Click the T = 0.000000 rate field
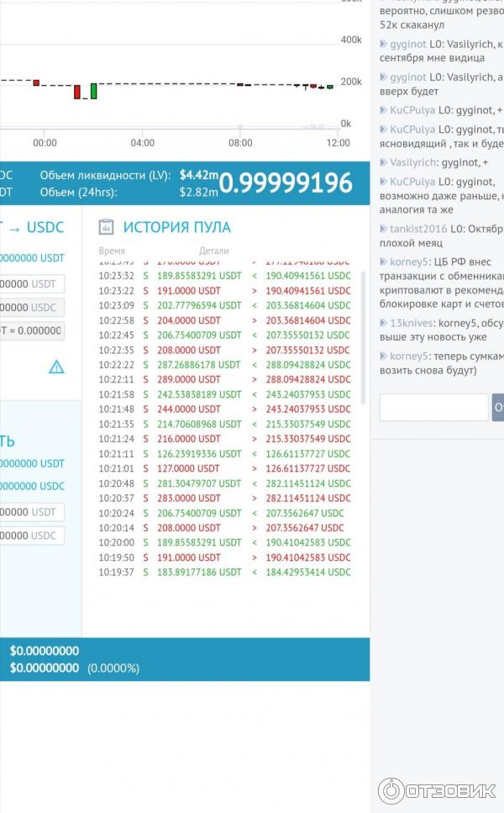The height and width of the screenshot is (813, 504). coord(32,330)
